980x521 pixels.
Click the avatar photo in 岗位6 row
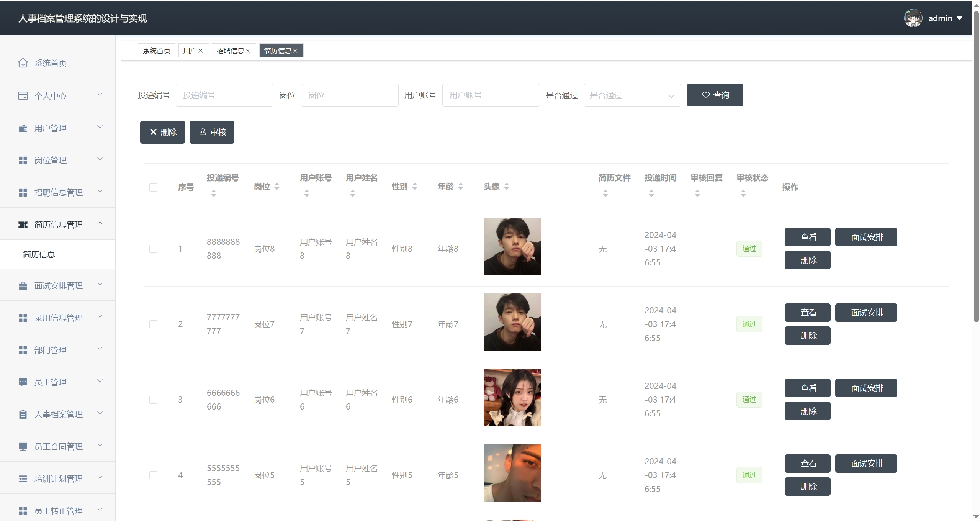click(x=512, y=398)
